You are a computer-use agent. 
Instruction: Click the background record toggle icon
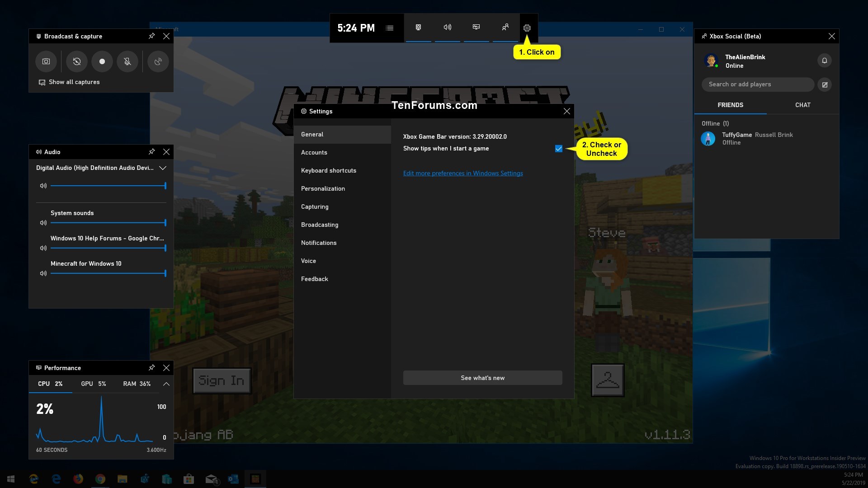tap(76, 61)
